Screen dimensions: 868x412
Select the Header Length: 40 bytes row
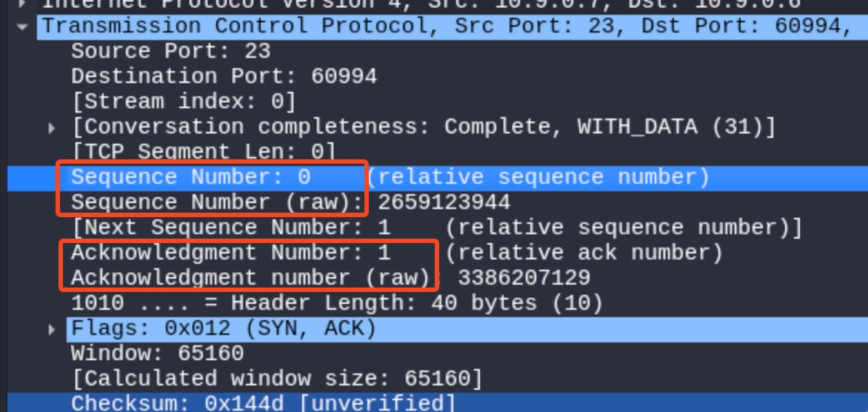point(336,303)
